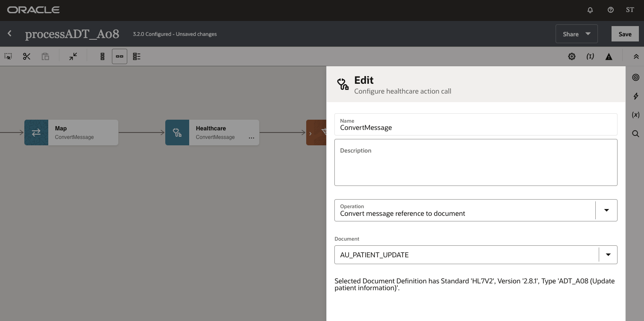The height and width of the screenshot is (321, 644).
Task: Enable the tree layout view
Action: point(136,56)
